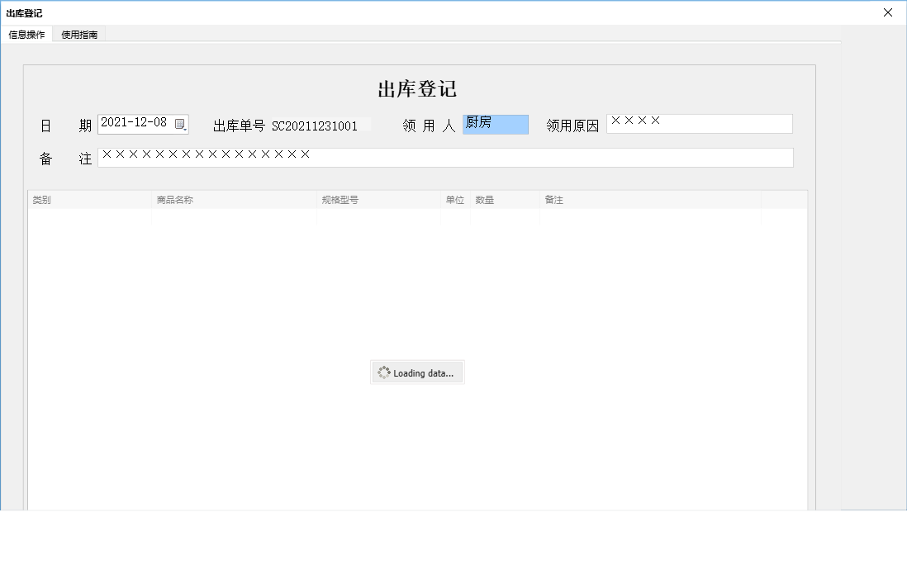
Task: Select the 信息操作 tab
Action: point(27,34)
